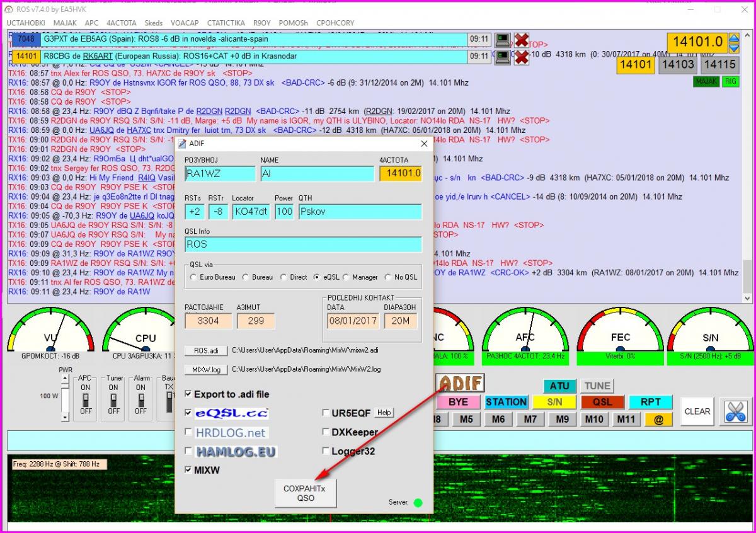Remove the R8CBG spot using red X
756x533 pixels.
click(521, 57)
